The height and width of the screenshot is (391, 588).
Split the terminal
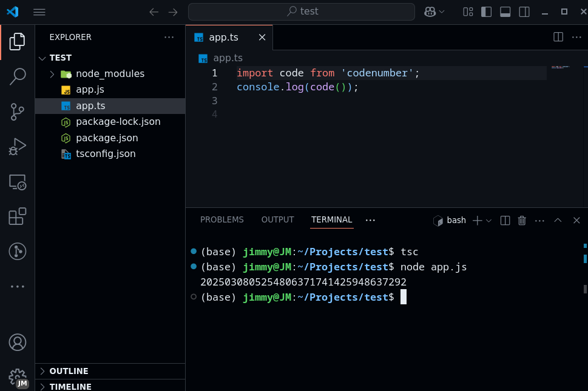[x=505, y=220]
